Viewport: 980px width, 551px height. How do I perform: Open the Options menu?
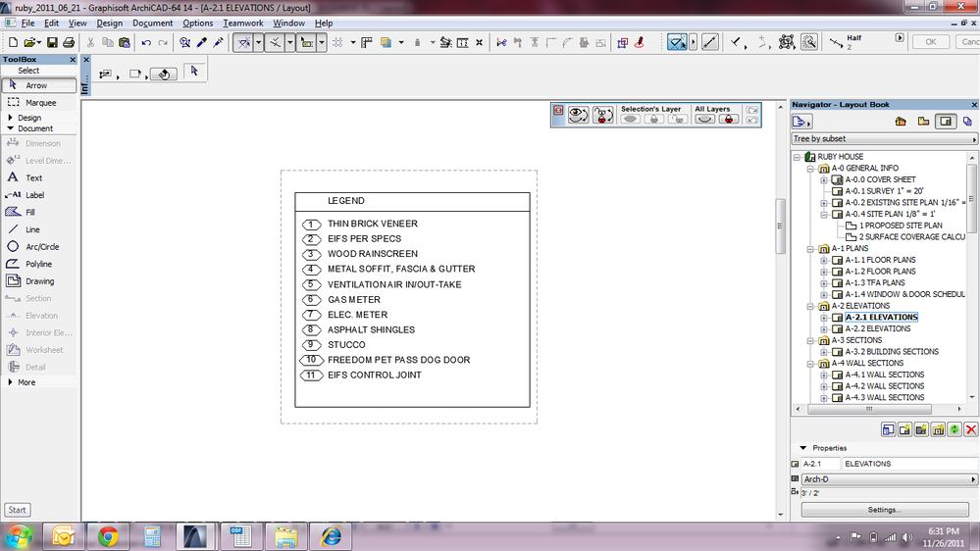(x=198, y=24)
